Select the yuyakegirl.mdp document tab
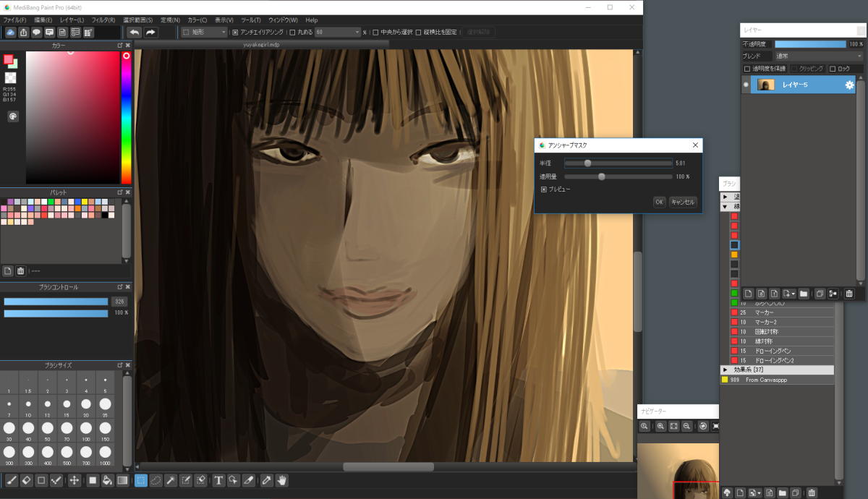868x499 pixels. (x=261, y=45)
